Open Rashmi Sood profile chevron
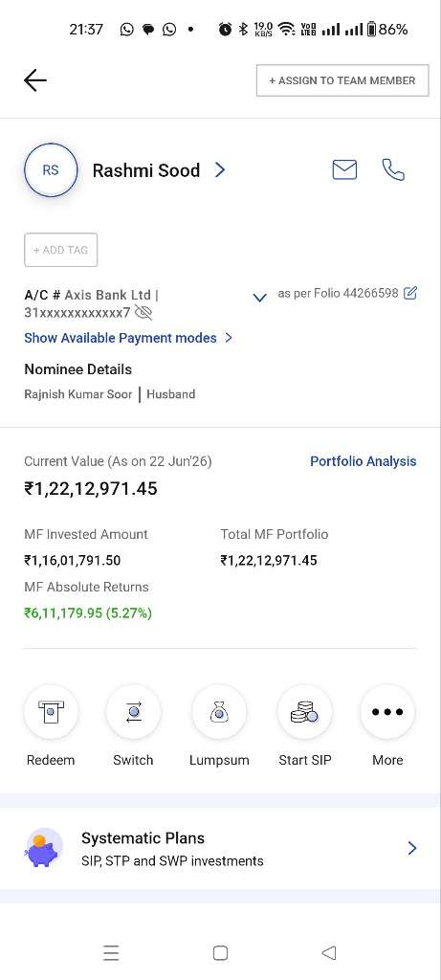 pyautogui.click(x=220, y=170)
